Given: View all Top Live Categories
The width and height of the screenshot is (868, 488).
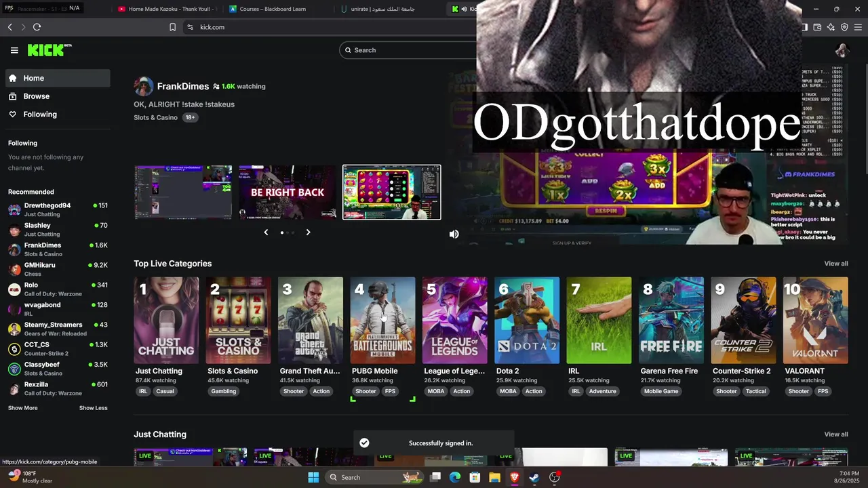Looking at the screenshot, I should (x=835, y=264).
